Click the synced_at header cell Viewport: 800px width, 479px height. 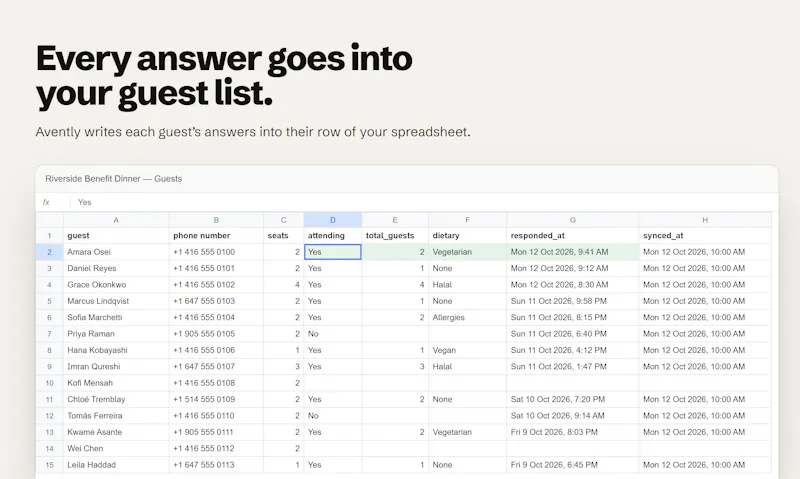click(x=705, y=236)
